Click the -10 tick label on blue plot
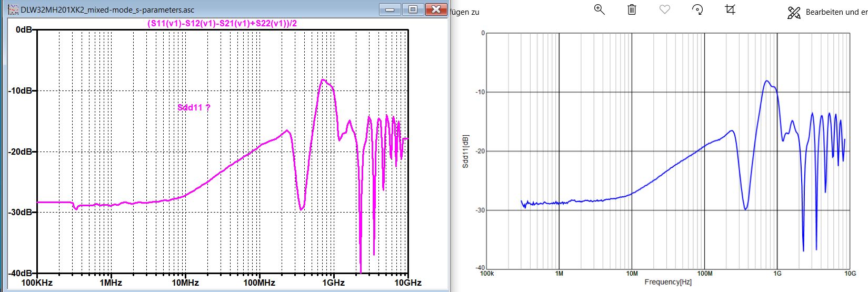 pos(480,92)
